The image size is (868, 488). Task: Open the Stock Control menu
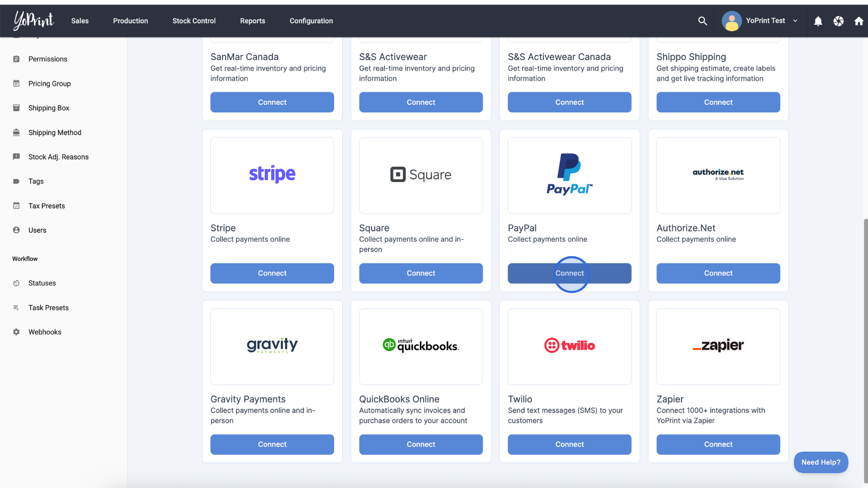[x=194, y=21]
